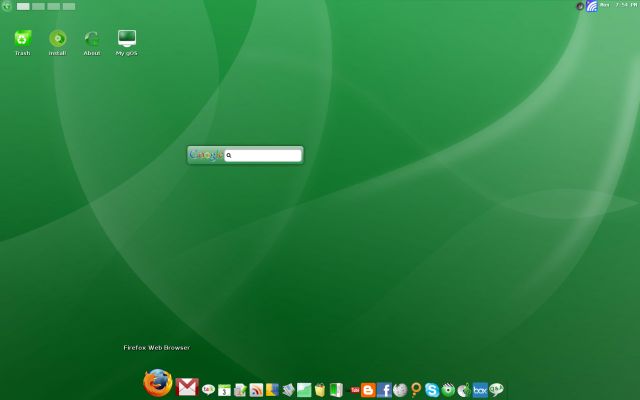This screenshot has width=640, height=400.
Task: Click the clock in the top bar
Action: point(619,5)
